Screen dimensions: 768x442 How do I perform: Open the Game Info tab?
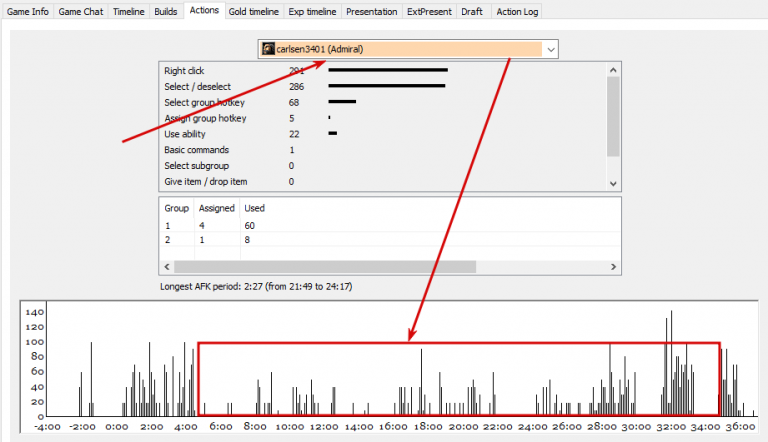27,11
